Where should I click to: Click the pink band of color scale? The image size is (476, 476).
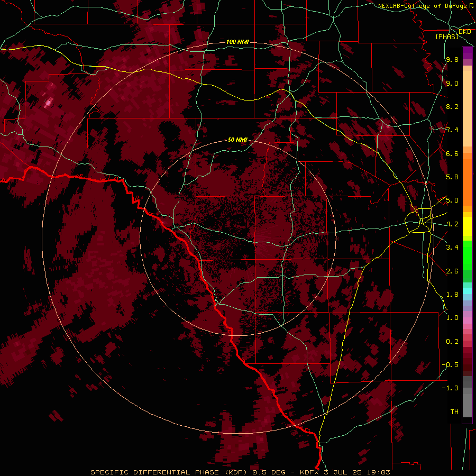[x=467, y=321]
